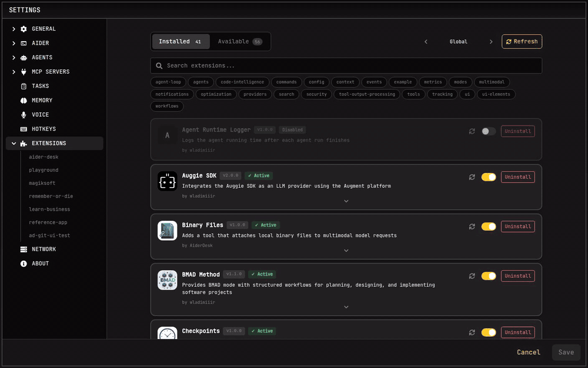
Task: Expand the General section chevron
Action: click(14, 29)
